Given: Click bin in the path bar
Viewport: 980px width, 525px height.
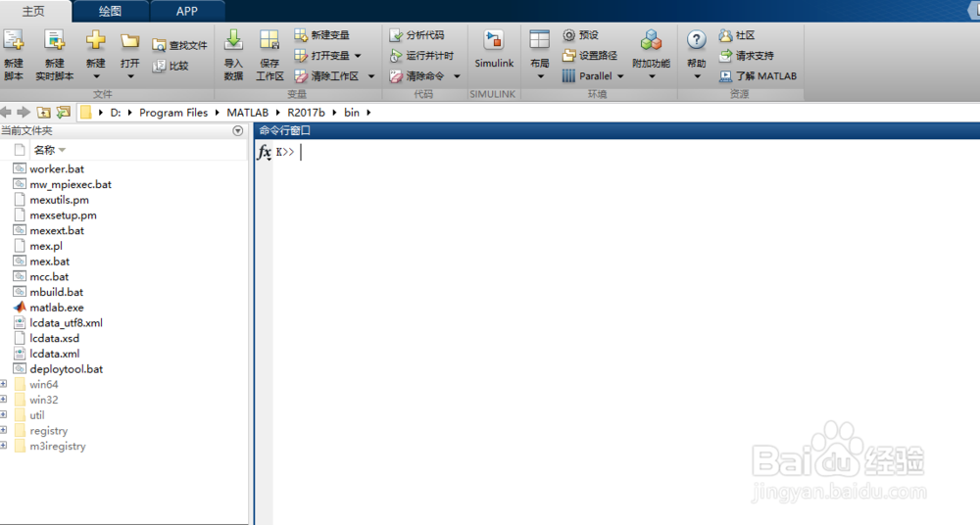Looking at the screenshot, I should coord(352,113).
